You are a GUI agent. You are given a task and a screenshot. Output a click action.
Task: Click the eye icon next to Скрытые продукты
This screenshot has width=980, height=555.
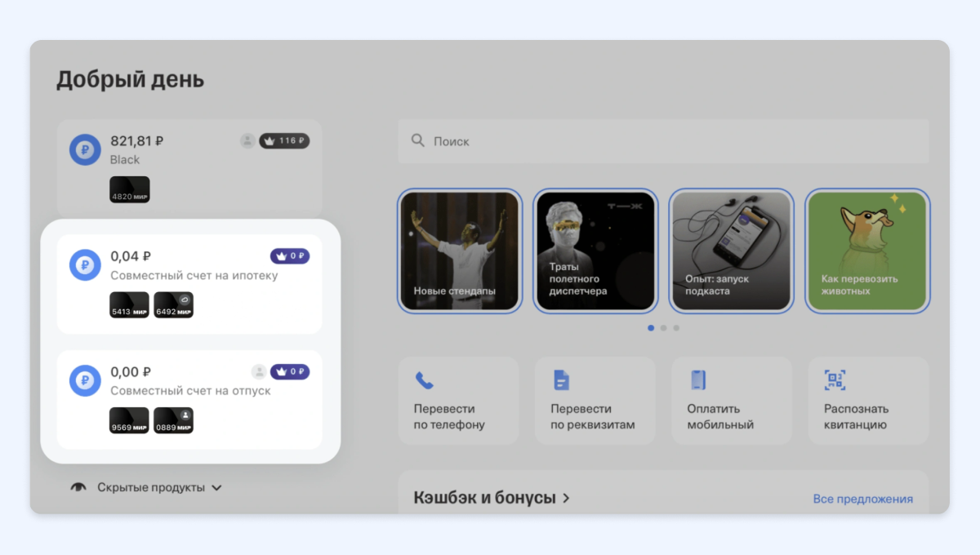[79, 487]
